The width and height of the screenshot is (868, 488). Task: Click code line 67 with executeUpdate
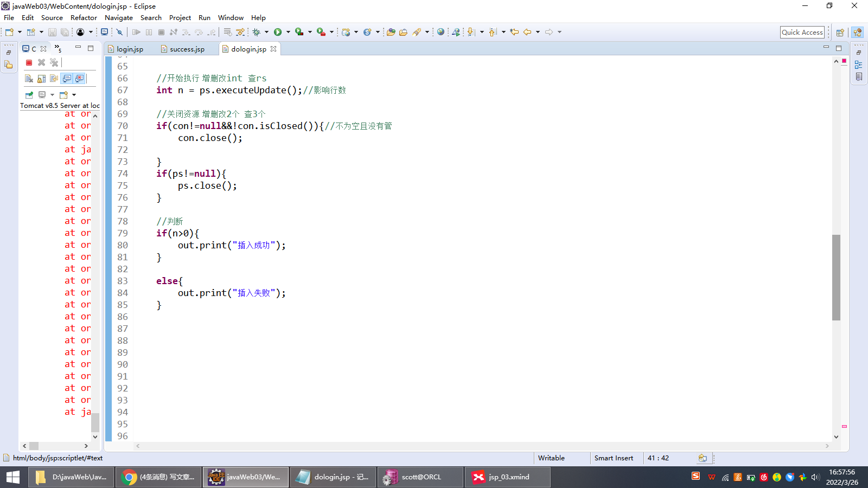pos(251,90)
